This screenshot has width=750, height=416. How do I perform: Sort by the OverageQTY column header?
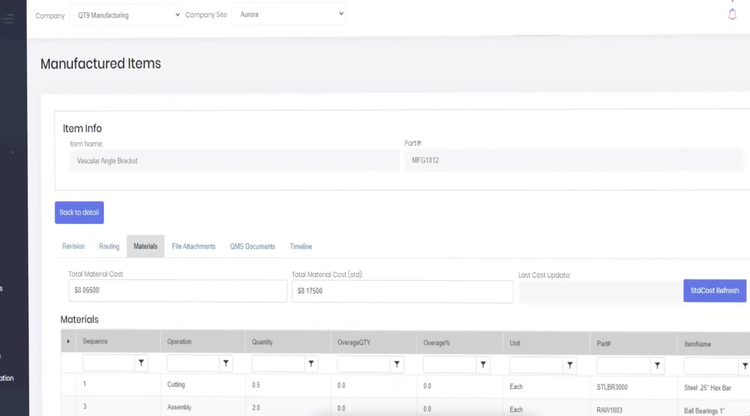(x=353, y=342)
